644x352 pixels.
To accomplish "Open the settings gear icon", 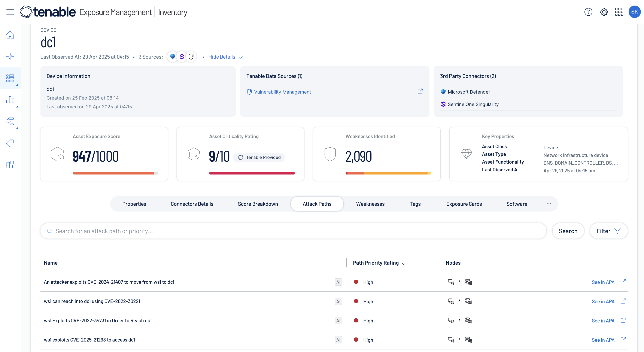I will pos(604,12).
